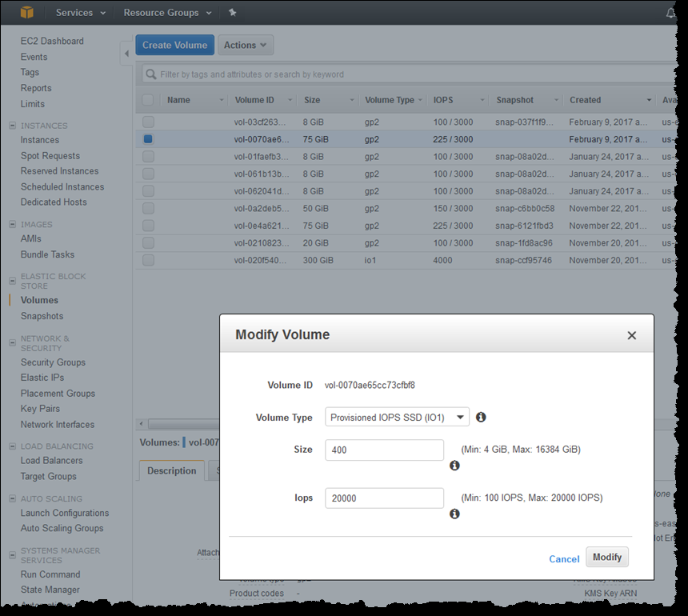Open Run Command in the sidebar
Image resolution: width=688 pixels, height=616 pixels.
point(50,574)
